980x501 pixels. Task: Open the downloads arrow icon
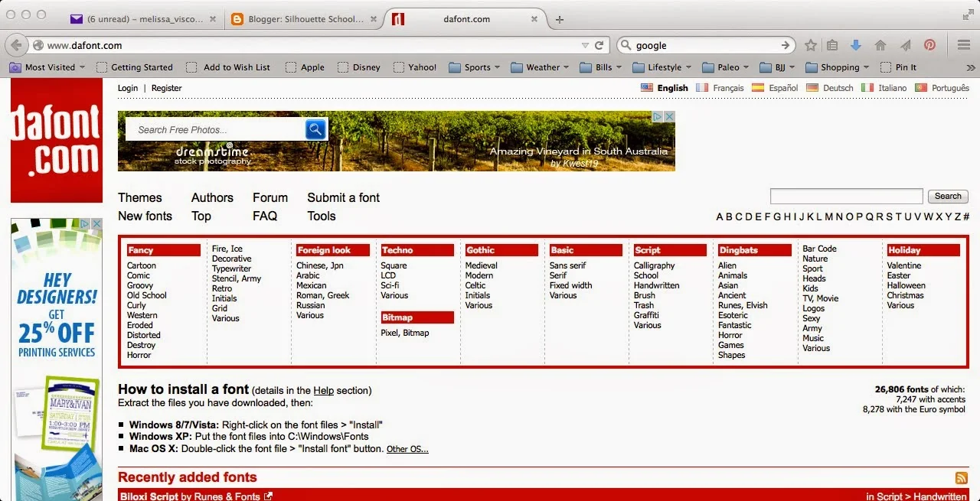point(856,45)
